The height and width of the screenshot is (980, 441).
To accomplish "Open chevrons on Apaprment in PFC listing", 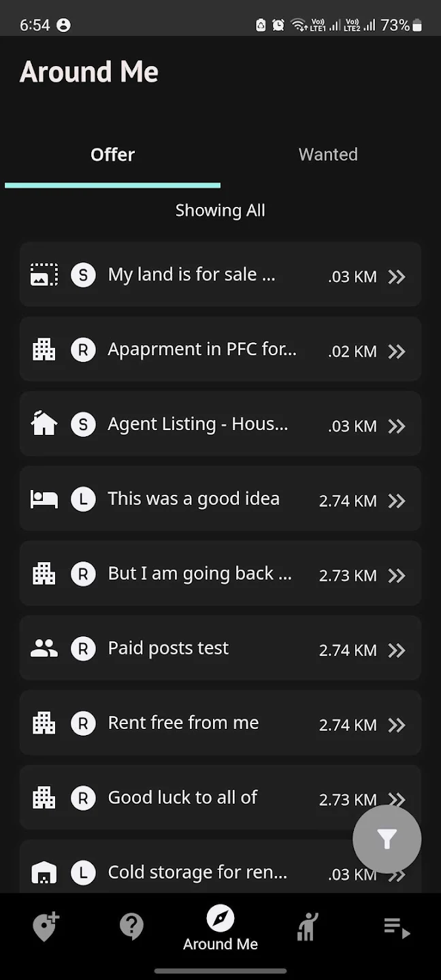I will click(397, 351).
